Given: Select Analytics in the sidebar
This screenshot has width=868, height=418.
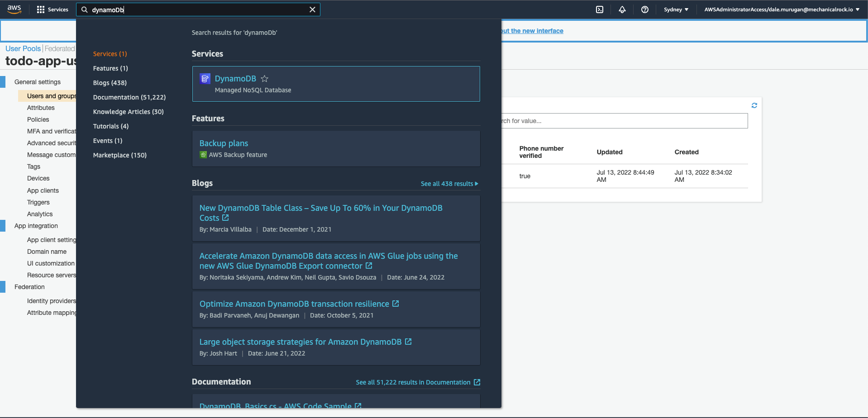Looking at the screenshot, I should click(40, 214).
